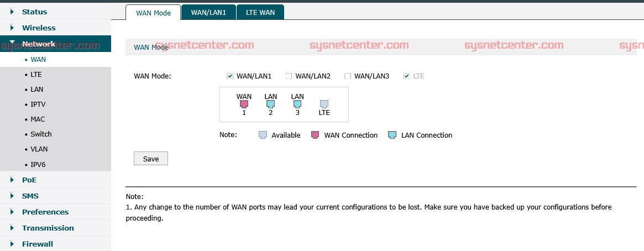644x251 pixels.
Task: Click the LTE port icon in diagram
Action: (x=324, y=104)
